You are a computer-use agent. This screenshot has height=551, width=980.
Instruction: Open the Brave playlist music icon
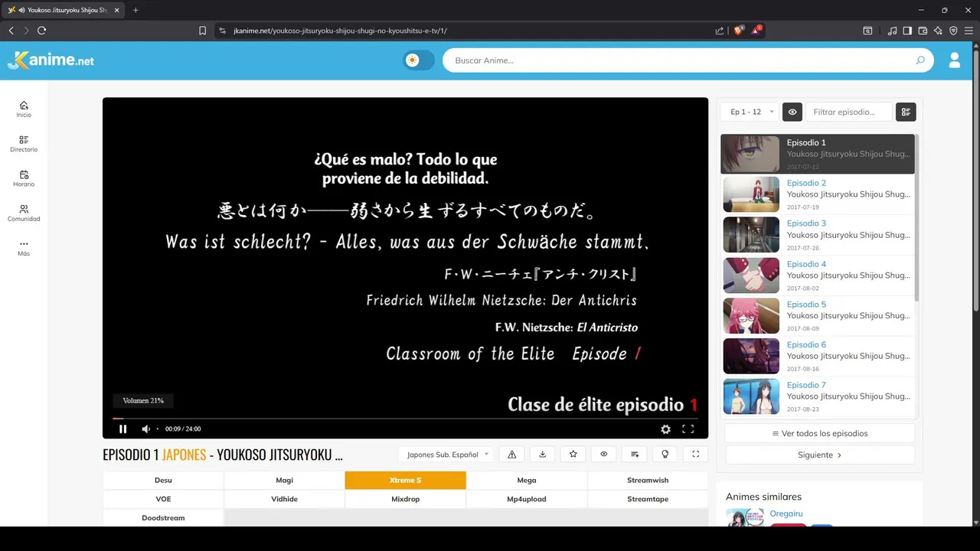point(892,31)
